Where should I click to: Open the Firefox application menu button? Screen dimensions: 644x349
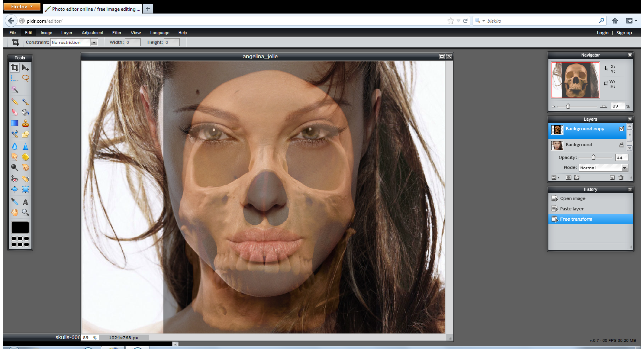point(22,7)
